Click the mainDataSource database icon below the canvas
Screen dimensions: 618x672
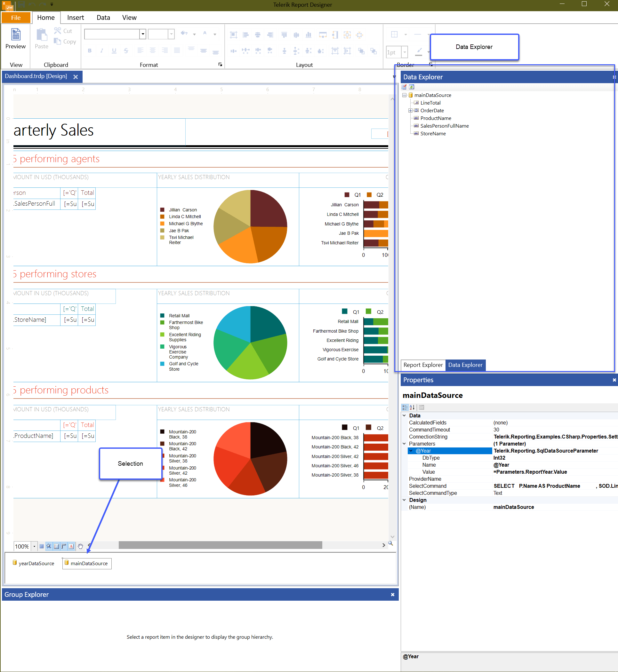(67, 563)
